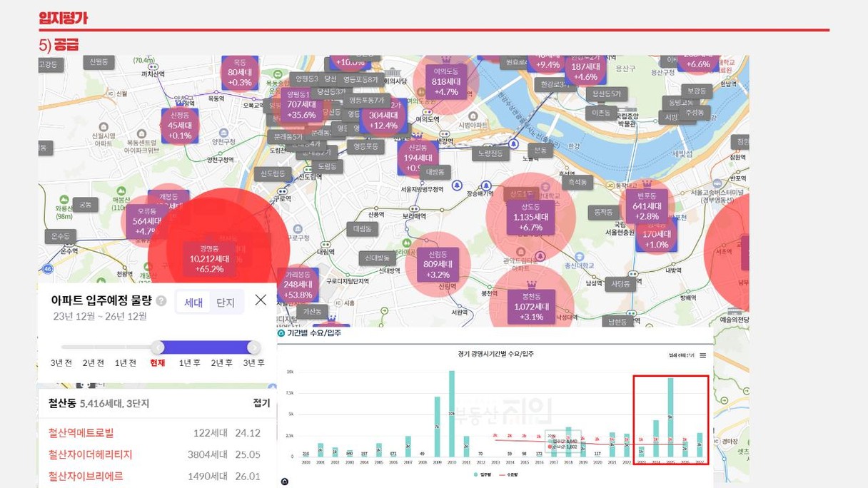Select the 1년 후 timeline label

190,363
